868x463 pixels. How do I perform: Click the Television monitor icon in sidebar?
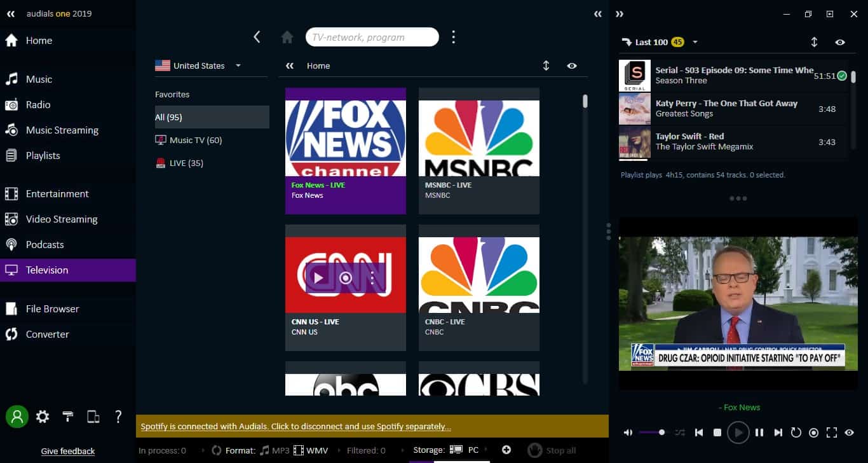point(11,270)
